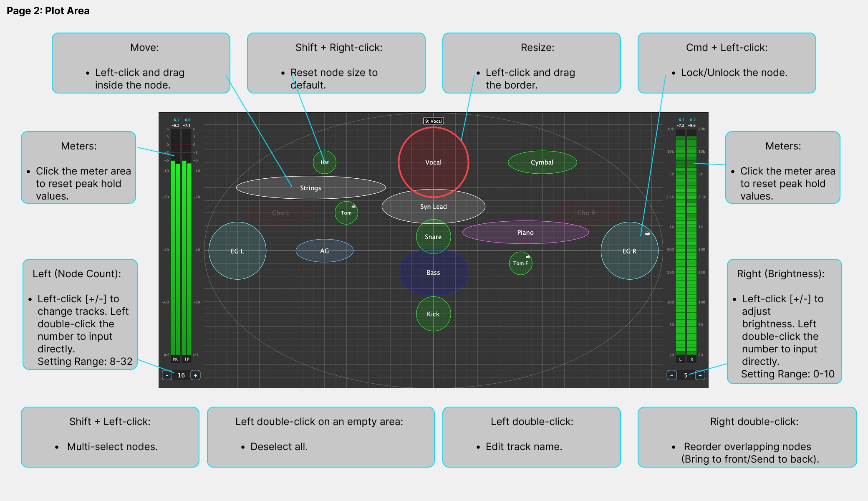Click the lock icon on EG R node

click(x=647, y=234)
